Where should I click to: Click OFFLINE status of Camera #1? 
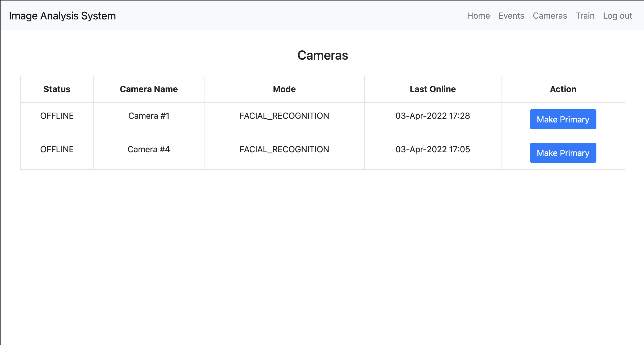pyautogui.click(x=57, y=116)
